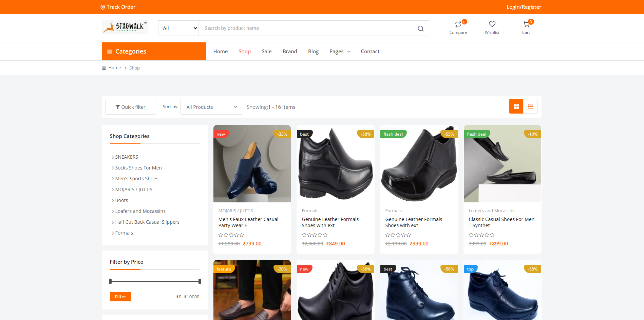Open the Contact menu item

(370, 52)
